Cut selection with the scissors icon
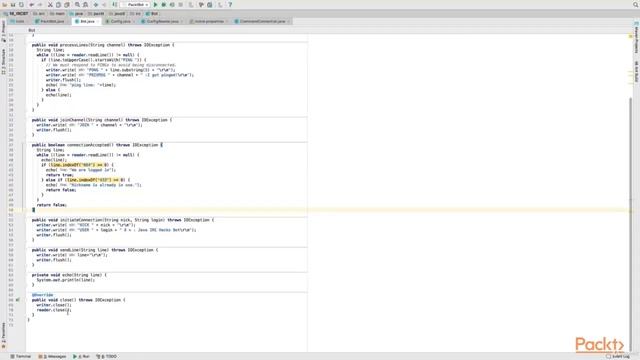 pyautogui.click(x=50, y=4)
